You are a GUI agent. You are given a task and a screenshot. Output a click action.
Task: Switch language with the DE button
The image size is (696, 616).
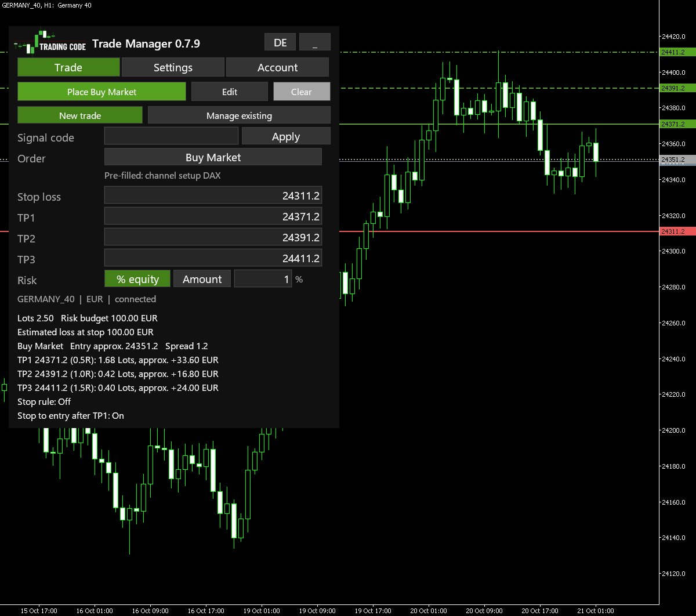coord(280,42)
